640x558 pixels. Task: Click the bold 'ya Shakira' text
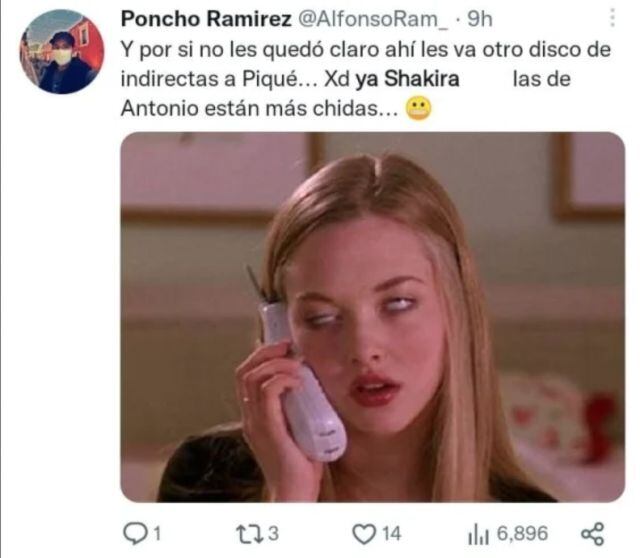[407, 78]
